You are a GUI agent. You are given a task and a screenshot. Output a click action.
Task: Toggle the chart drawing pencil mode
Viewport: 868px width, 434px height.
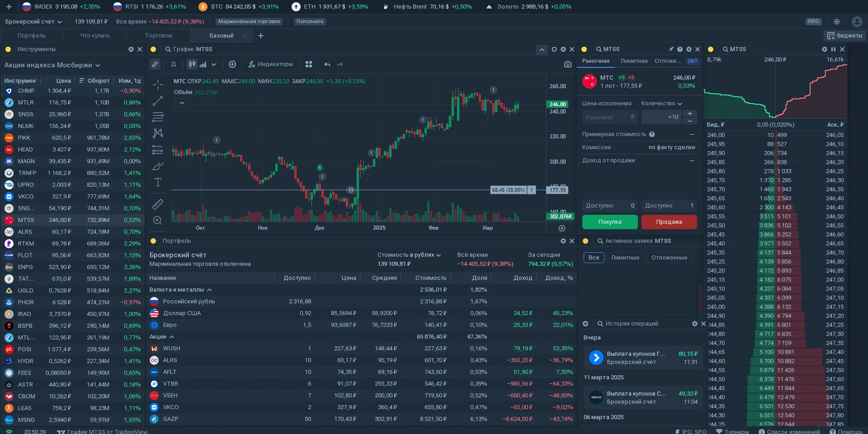tap(155, 65)
